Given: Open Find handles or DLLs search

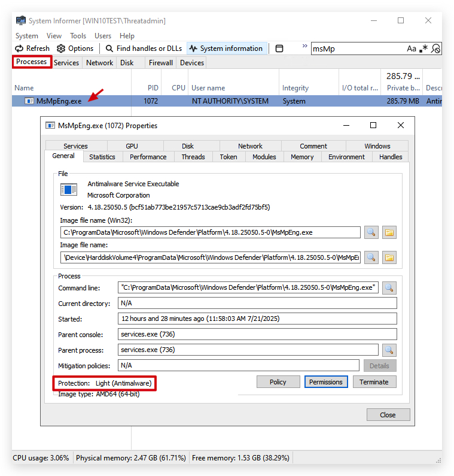Looking at the screenshot, I should click(x=144, y=48).
